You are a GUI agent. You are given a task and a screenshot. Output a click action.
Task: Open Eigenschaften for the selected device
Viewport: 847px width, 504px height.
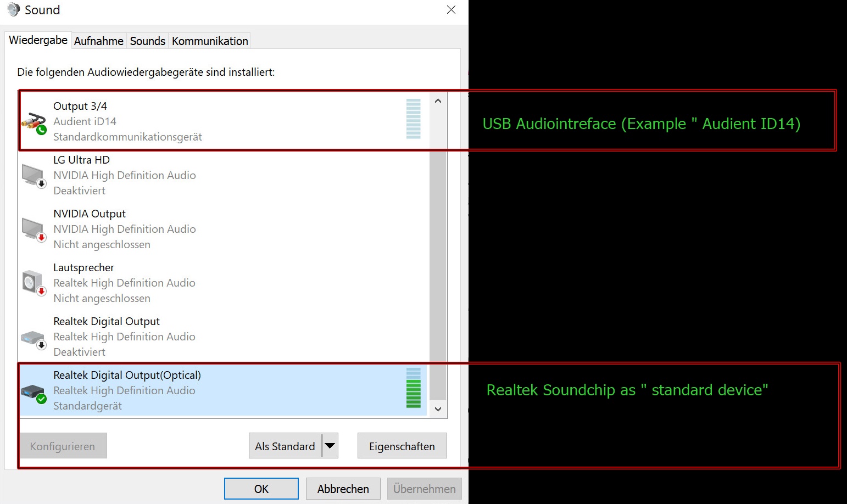(402, 446)
